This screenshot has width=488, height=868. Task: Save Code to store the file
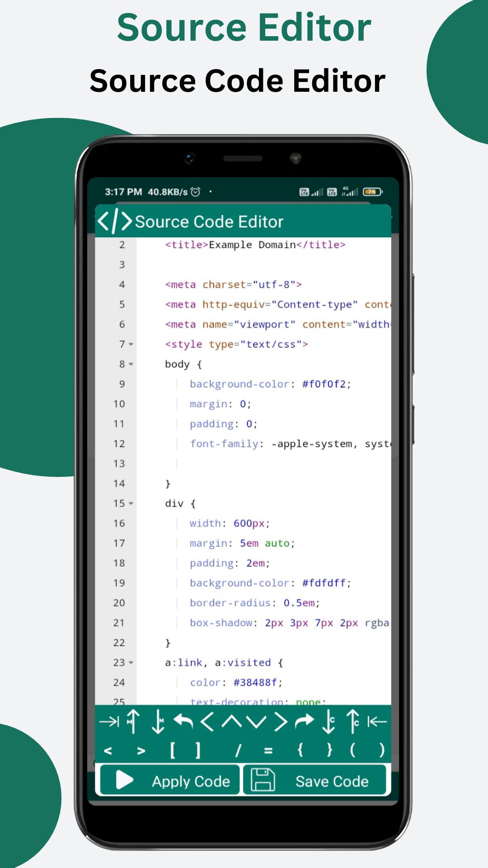coord(315,780)
